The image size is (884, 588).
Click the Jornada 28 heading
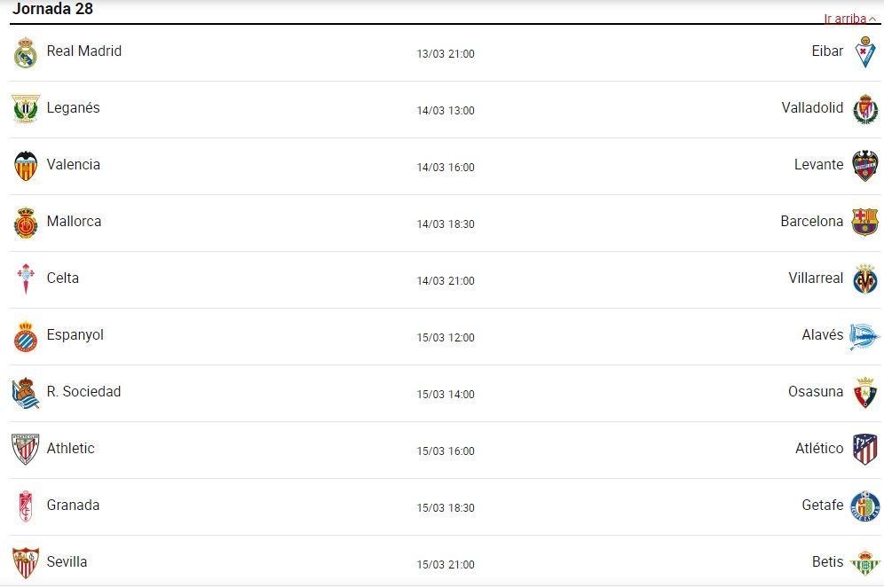click(52, 9)
